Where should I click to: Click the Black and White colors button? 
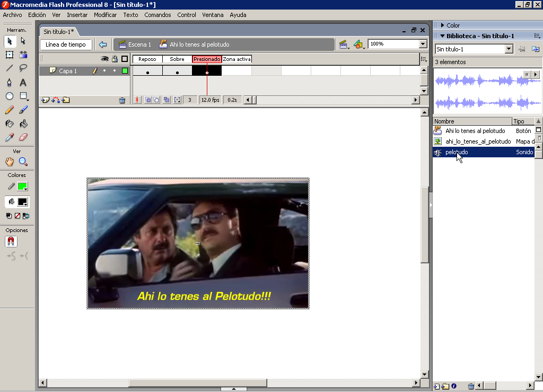(x=9, y=216)
